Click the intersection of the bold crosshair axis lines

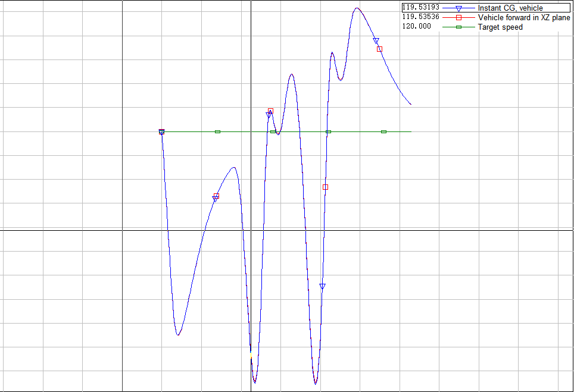tap(251, 230)
